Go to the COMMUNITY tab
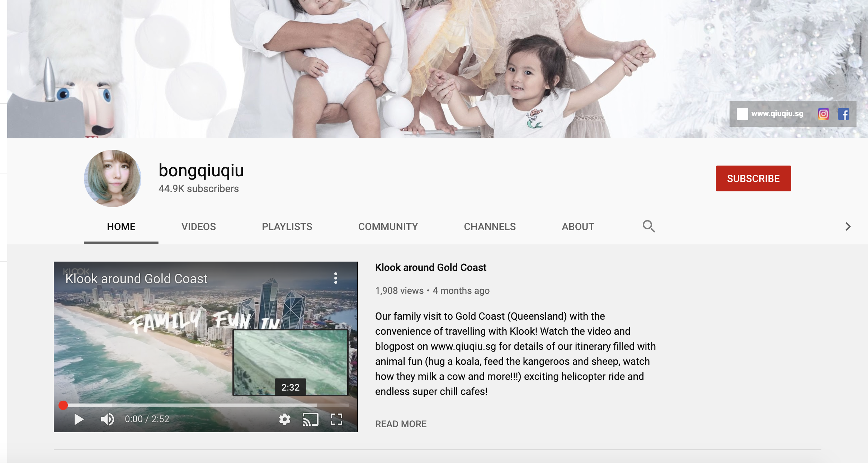Image resolution: width=868 pixels, height=463 pixels. [388, 226]
